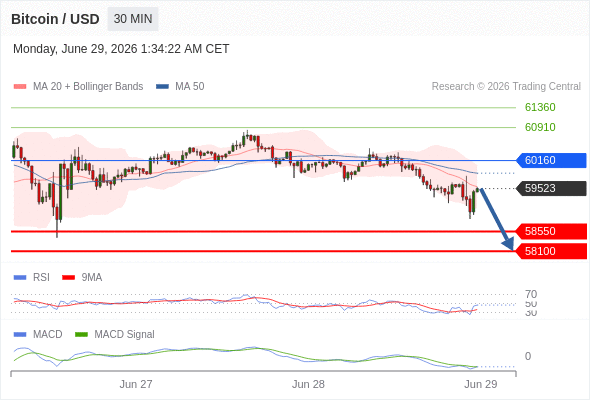The image size is (590, 400).
Task: Click the 'MACD Signal' legend label
Action: pyautogui.click(x=124, y=335)
